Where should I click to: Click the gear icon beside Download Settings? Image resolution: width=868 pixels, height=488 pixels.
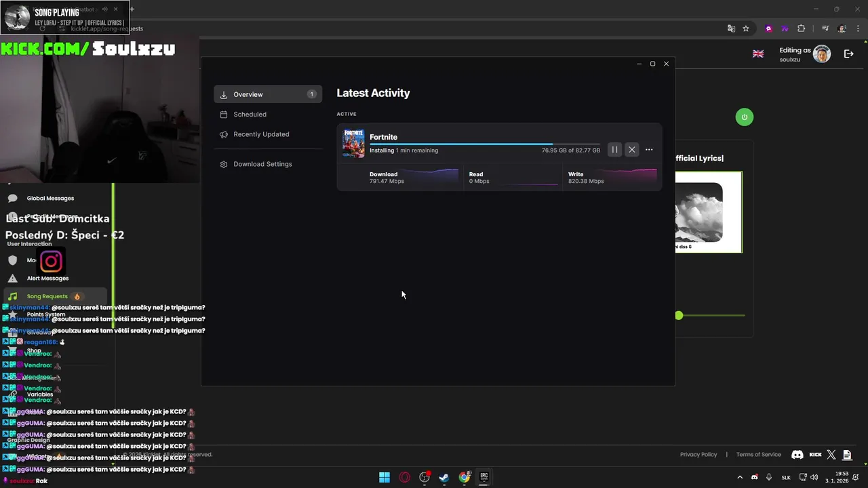224,164
